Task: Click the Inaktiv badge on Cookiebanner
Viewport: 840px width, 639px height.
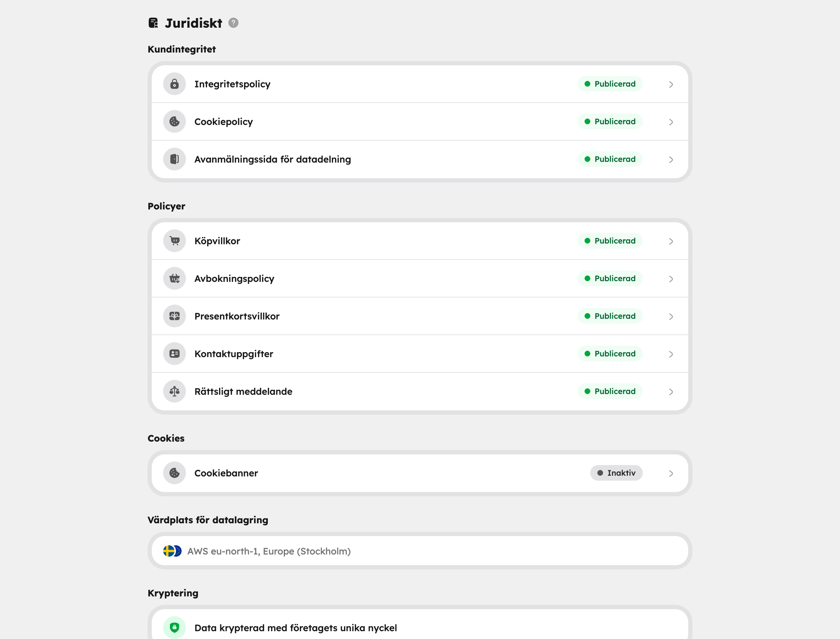Action: click(x=616, y=473)
